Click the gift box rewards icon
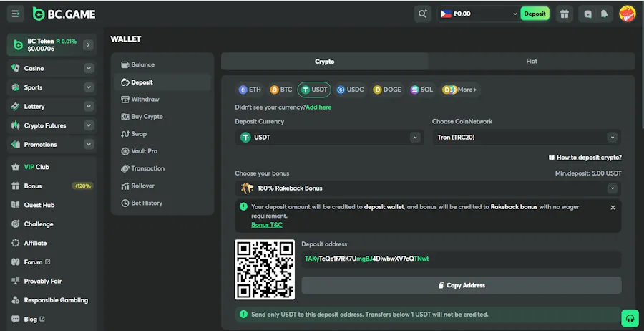 point(565,14)
